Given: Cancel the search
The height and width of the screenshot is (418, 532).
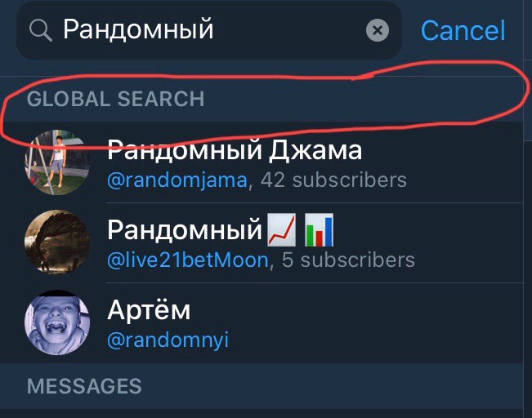Looking at the screenshot, I should tap(463, 30).
